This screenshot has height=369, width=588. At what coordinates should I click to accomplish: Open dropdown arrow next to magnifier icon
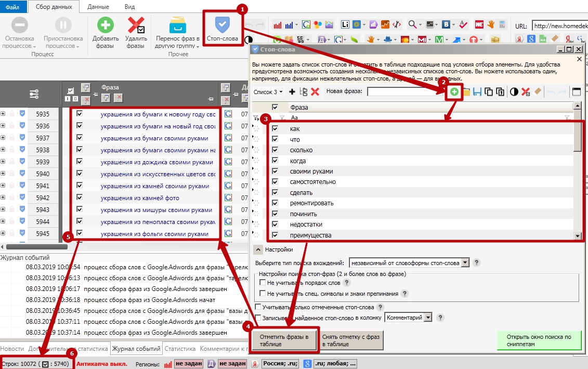(421, 25)
